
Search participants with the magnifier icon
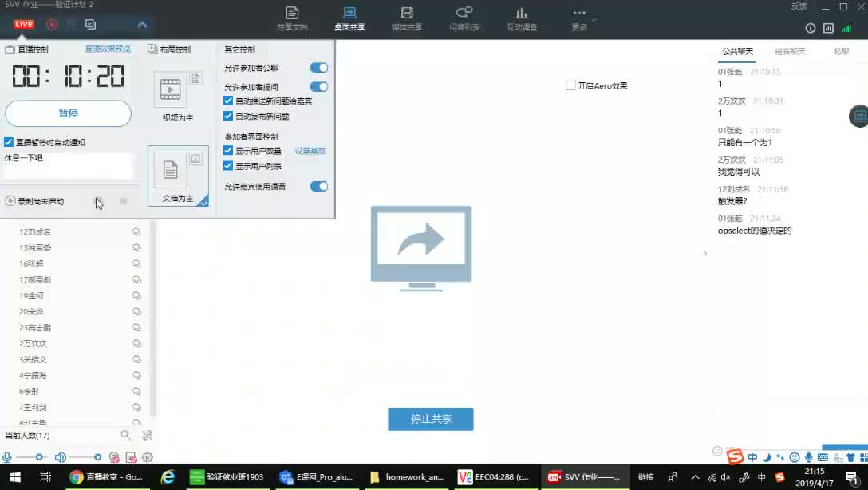126,435
